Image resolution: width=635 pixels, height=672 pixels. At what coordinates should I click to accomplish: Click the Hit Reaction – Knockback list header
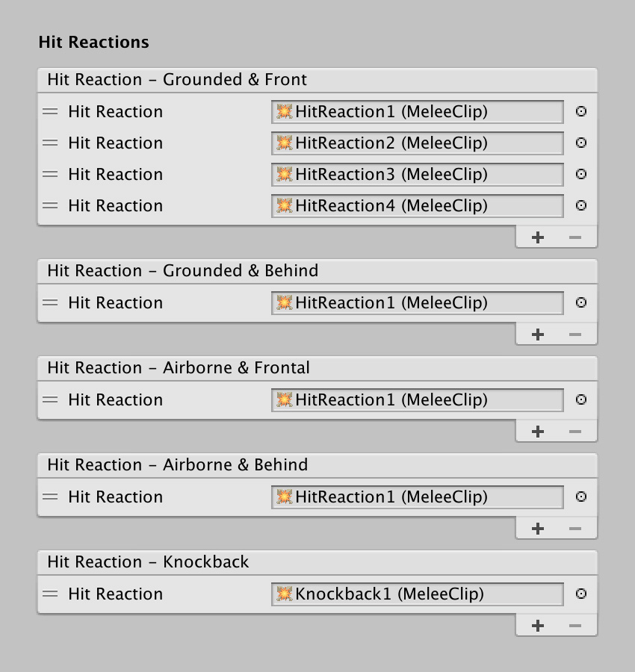[317, 562]
